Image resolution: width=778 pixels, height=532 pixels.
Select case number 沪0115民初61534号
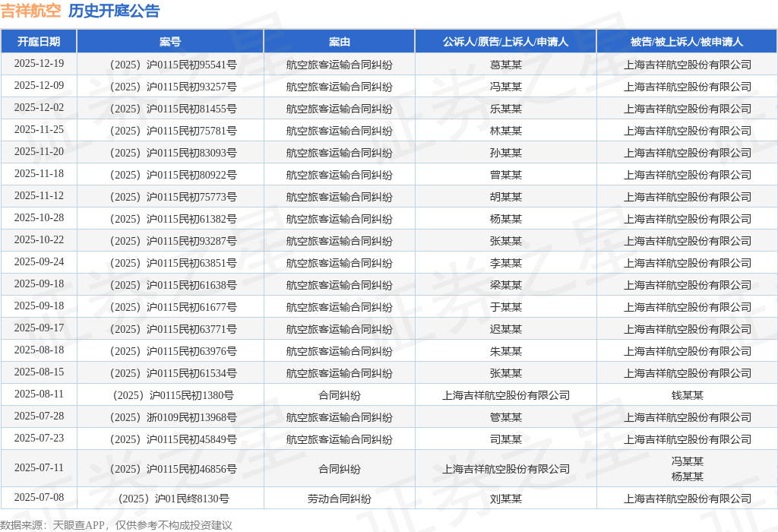[x=173, y=373]
